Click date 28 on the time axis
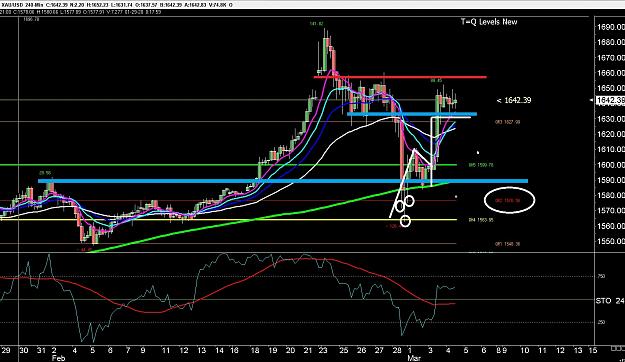This screenshot has height=362, width=625. pyautogui.click(x=397, y=350)
